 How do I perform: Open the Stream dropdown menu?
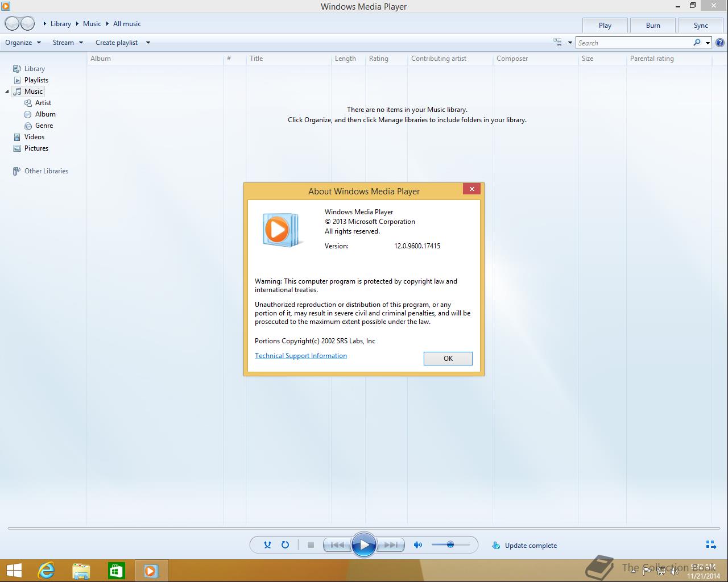pos(68,43)
